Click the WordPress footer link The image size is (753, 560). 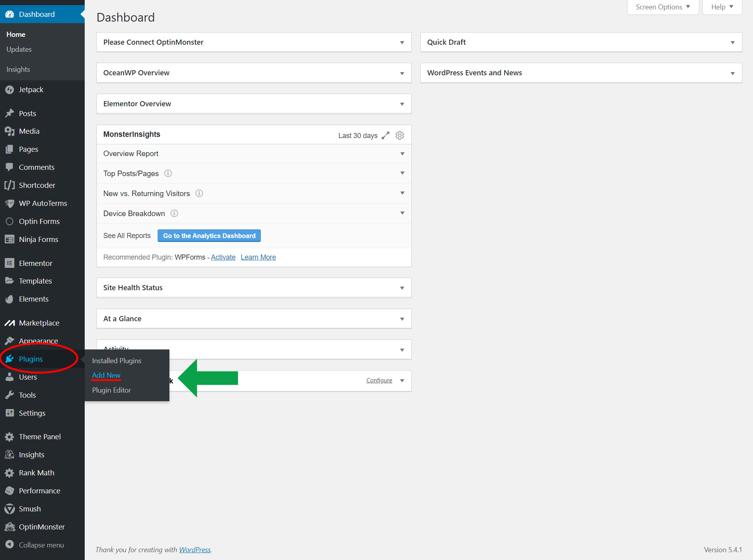[x=195, y=550]
